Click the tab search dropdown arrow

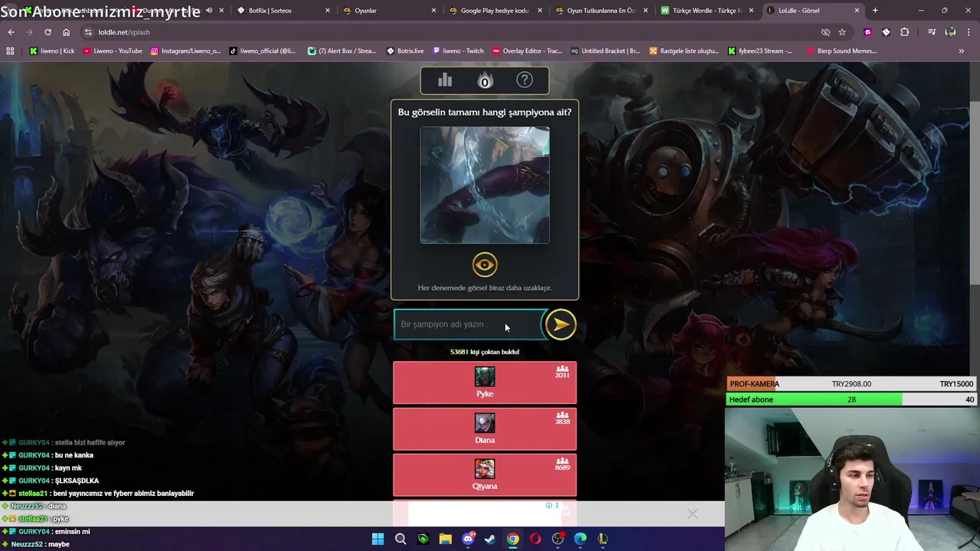pos(11,11)
